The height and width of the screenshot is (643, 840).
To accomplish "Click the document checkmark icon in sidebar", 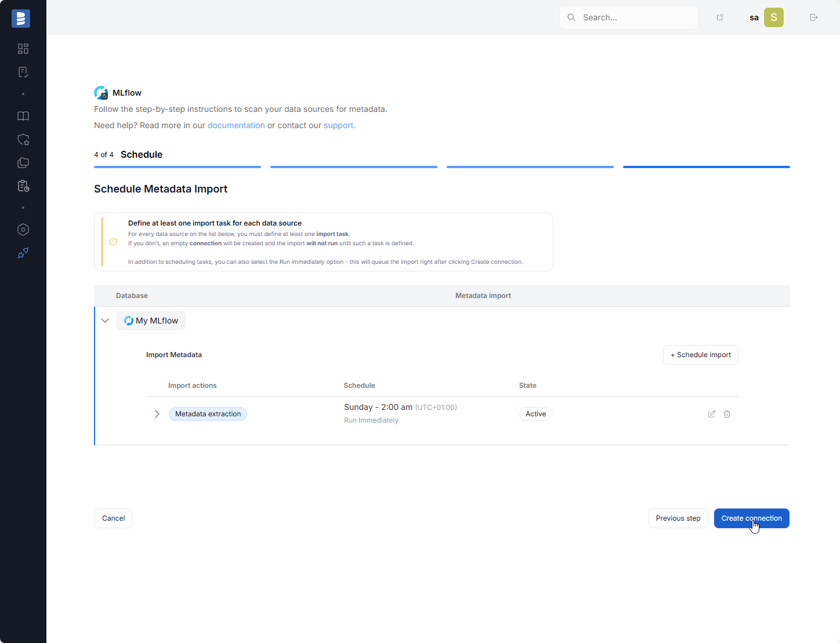I will (23, 72).
